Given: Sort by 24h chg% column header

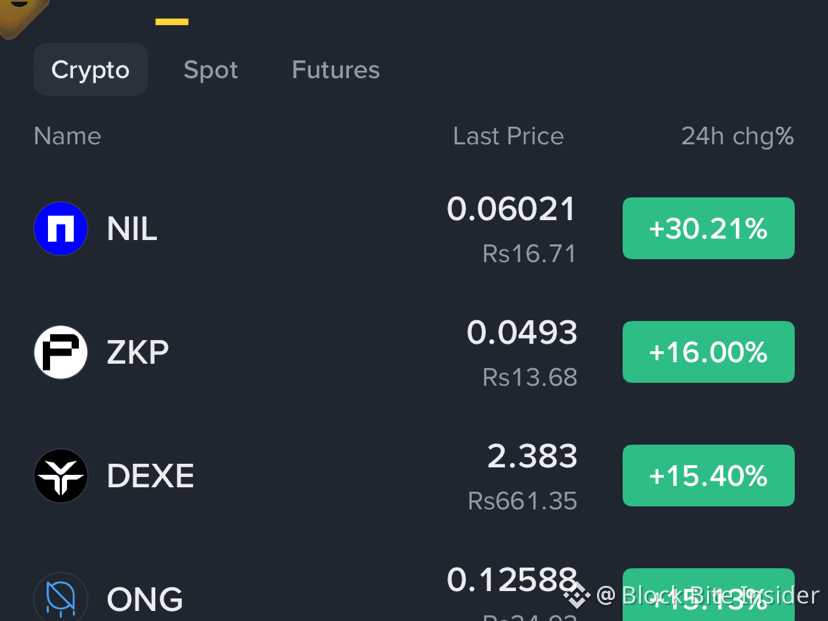Looking at the screenshot, I should [x=738, y=136].
